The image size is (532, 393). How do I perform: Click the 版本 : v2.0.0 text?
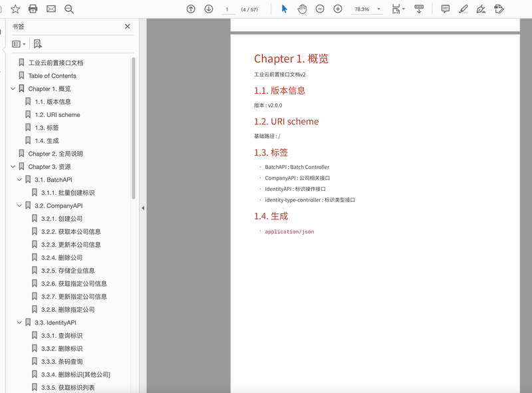pos(268,105)
